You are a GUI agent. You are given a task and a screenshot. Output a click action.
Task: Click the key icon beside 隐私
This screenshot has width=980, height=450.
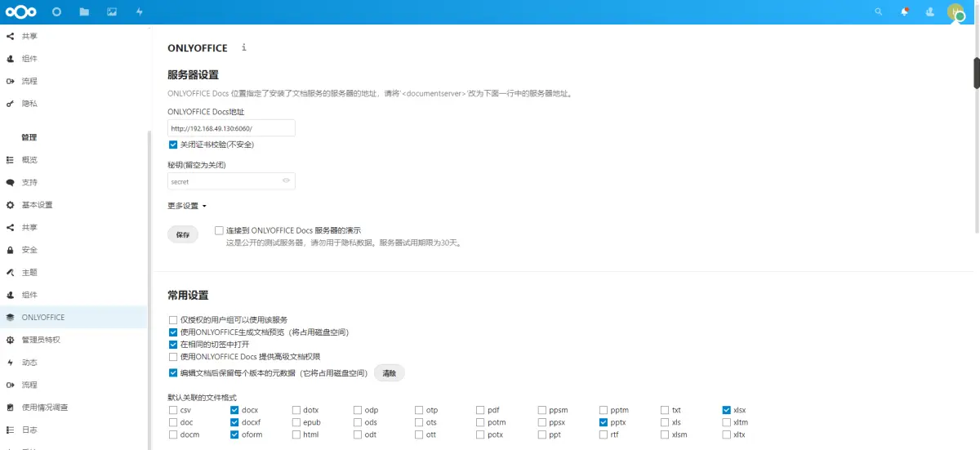[11, 104]
